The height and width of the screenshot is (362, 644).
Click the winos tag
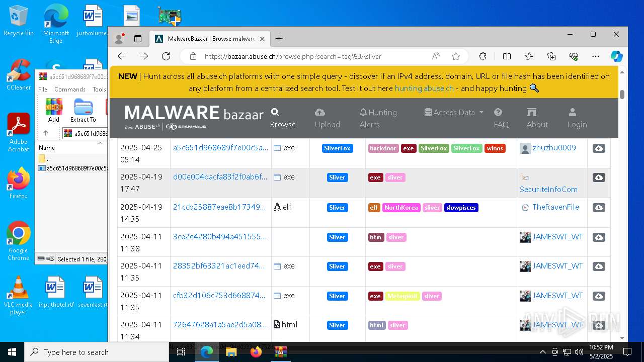tap(495, 148)
